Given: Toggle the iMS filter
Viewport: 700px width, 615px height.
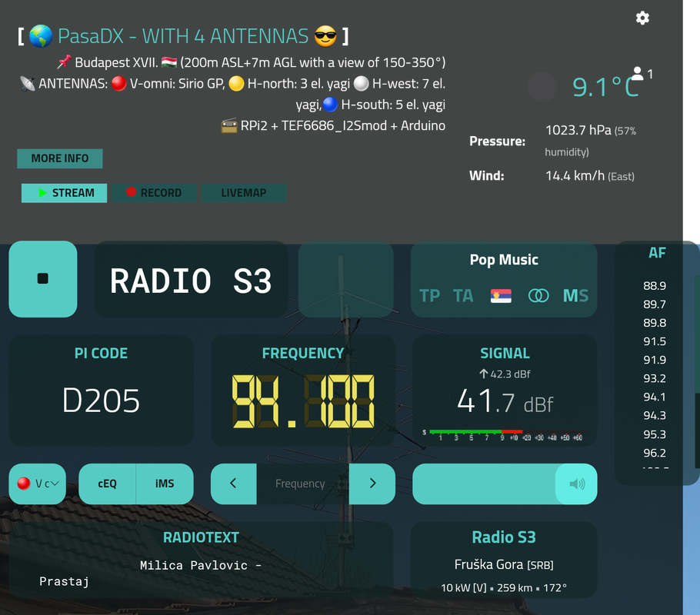Looking at the screenshot, I should pyautogui.click(x=165, y=484).
